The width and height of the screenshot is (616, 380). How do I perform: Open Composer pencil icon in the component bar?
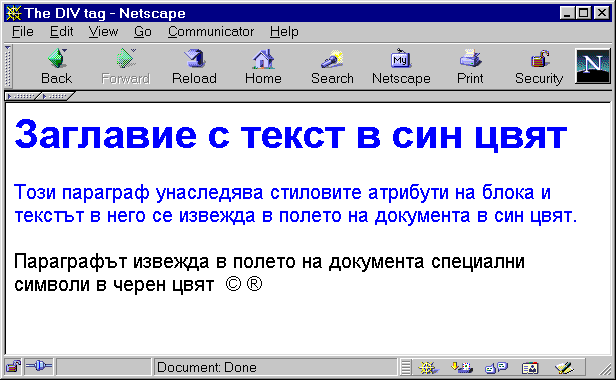564,368
